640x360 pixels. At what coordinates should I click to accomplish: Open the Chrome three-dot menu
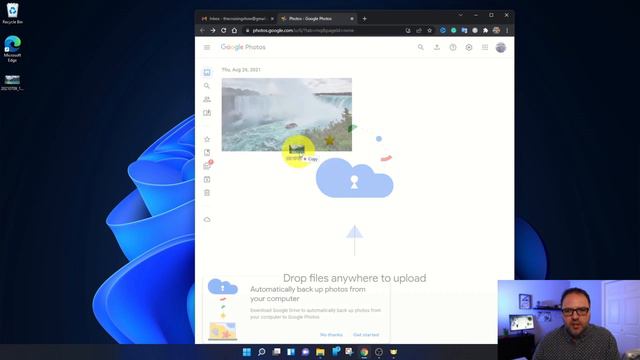click(507, 30)
